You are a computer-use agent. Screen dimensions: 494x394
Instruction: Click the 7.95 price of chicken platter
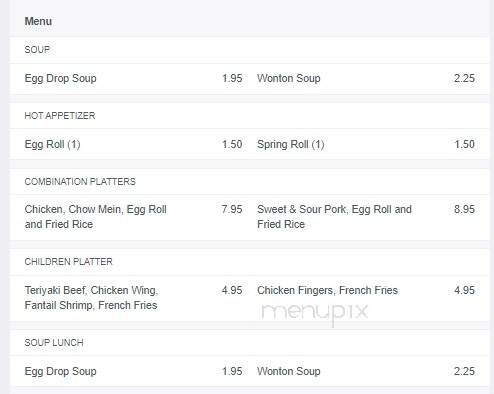[x=232, y=209]
